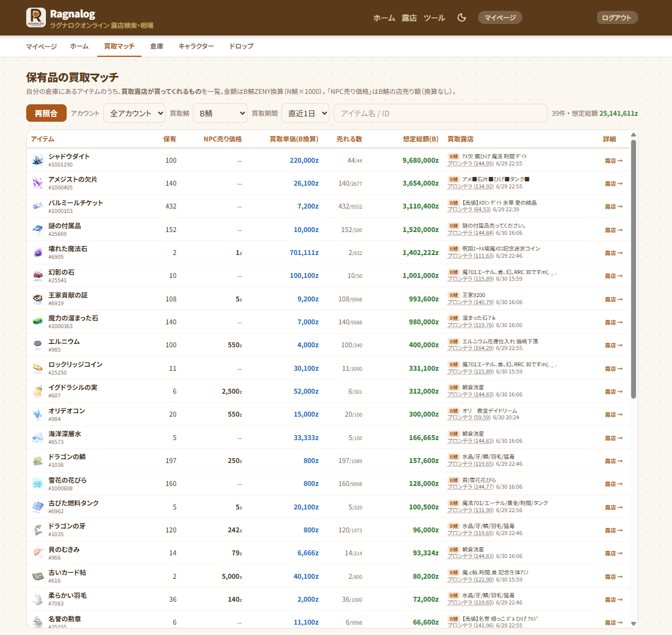Click the 再照合 button
The image size is (672, 635).
46,113
